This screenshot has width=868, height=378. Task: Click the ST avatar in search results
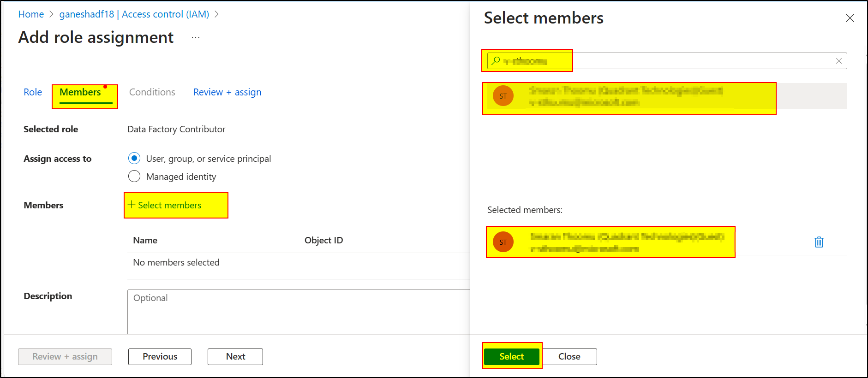503,96
